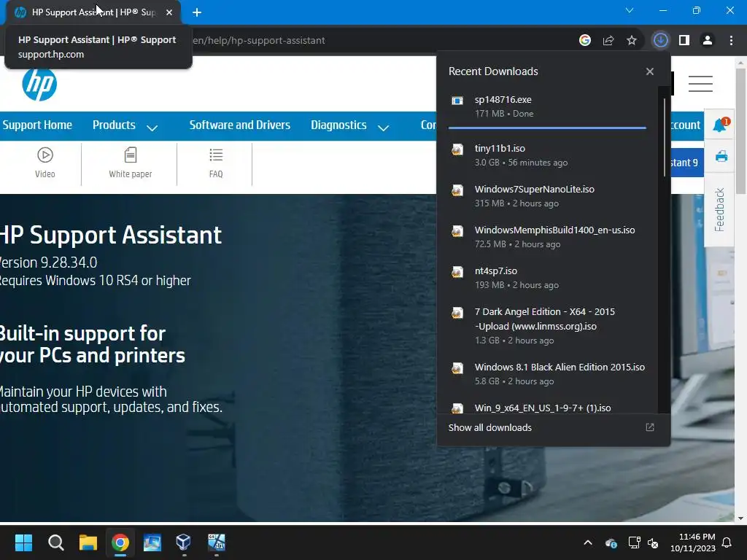
Task: Open the Chrome profile icon
Action: [708, 40]
